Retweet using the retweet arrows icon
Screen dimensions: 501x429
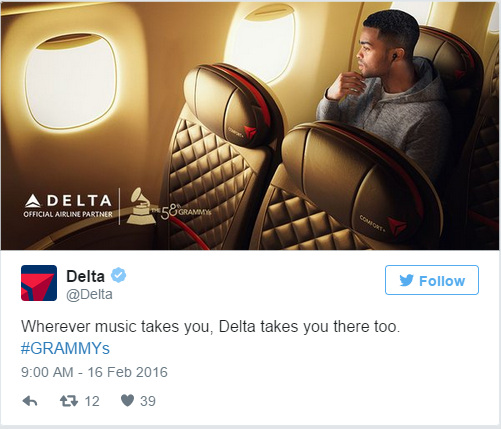point(69,401)
